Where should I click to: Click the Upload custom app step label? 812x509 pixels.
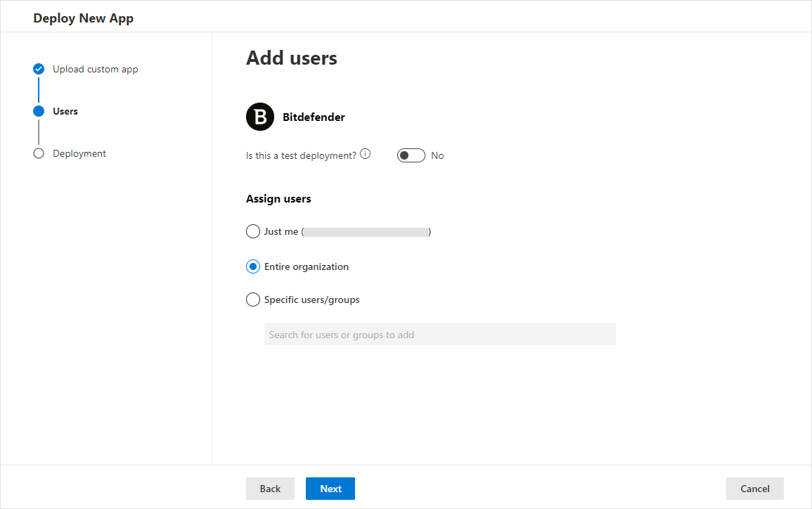95,69
